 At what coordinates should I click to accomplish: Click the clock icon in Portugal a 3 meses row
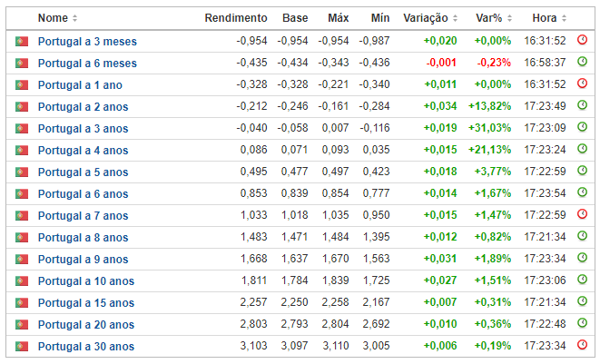(x=582, y=39)
